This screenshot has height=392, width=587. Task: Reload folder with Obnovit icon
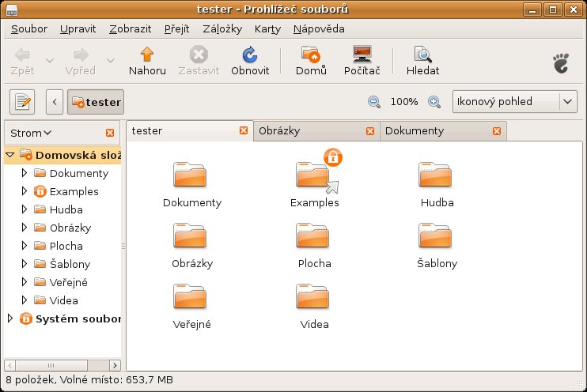click(x=250, y=55)
